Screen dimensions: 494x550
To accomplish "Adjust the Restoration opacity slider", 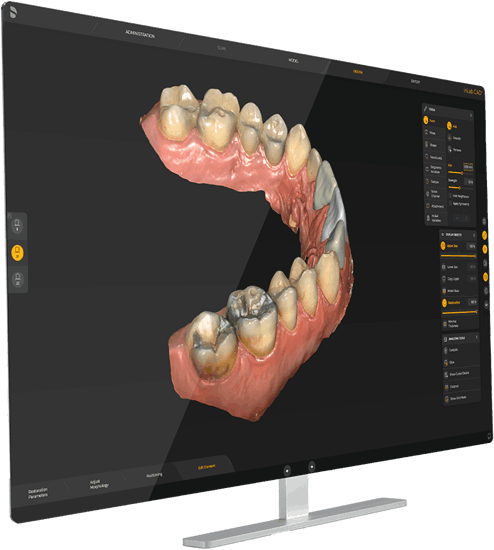I will (x=460, y=312).
